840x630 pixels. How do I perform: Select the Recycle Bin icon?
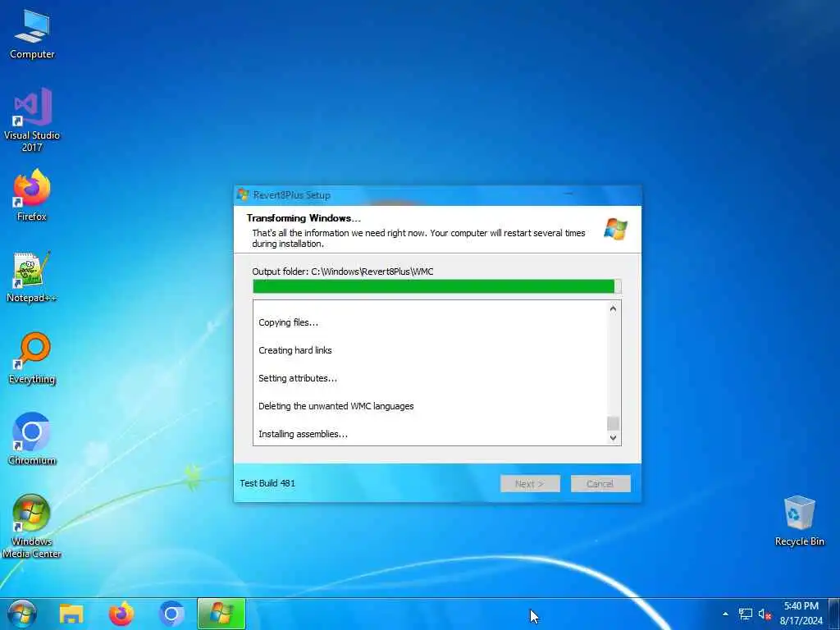(799, 521)
